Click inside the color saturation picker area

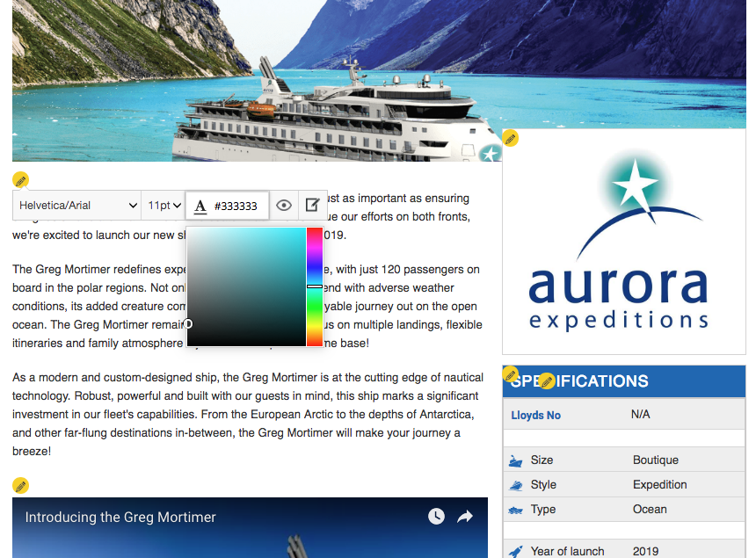pyautogui.click(x=246, y=286)
